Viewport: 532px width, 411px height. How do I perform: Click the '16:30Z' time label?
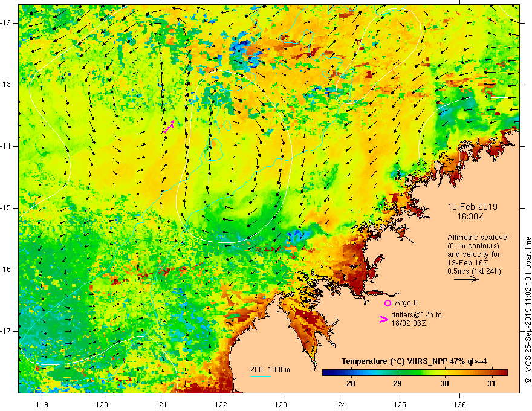[x=470, y=216]
